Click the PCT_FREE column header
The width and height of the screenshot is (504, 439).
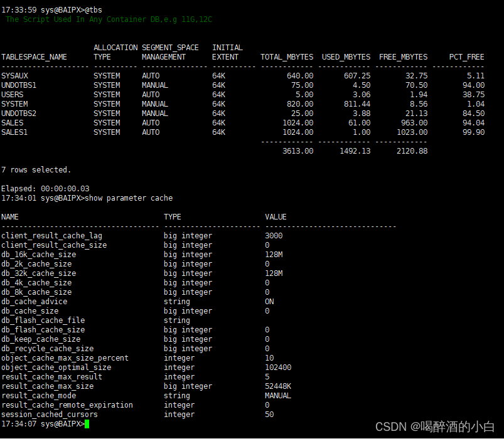467,57
